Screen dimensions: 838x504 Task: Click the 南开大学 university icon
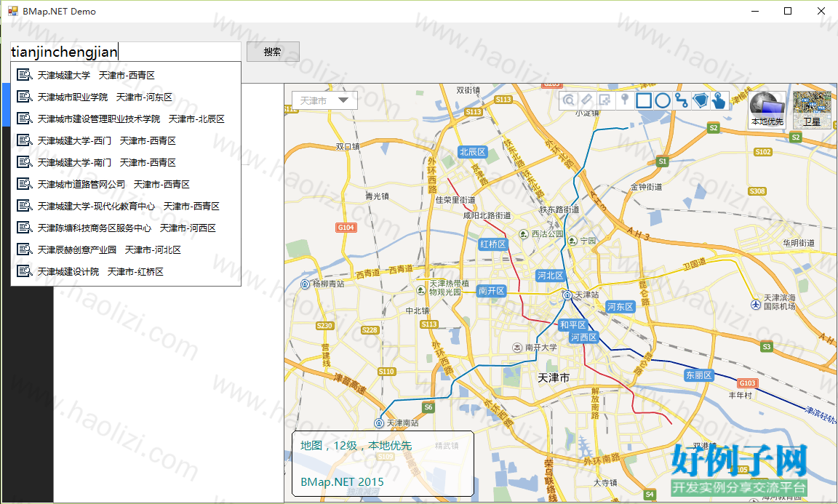tap(517, 348)
